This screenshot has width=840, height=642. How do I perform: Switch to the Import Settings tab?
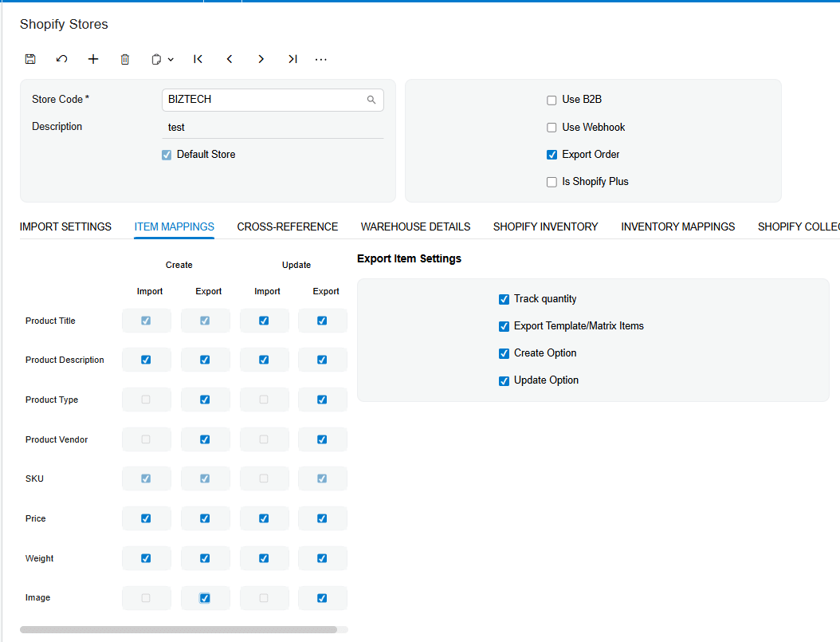(65, 226)
